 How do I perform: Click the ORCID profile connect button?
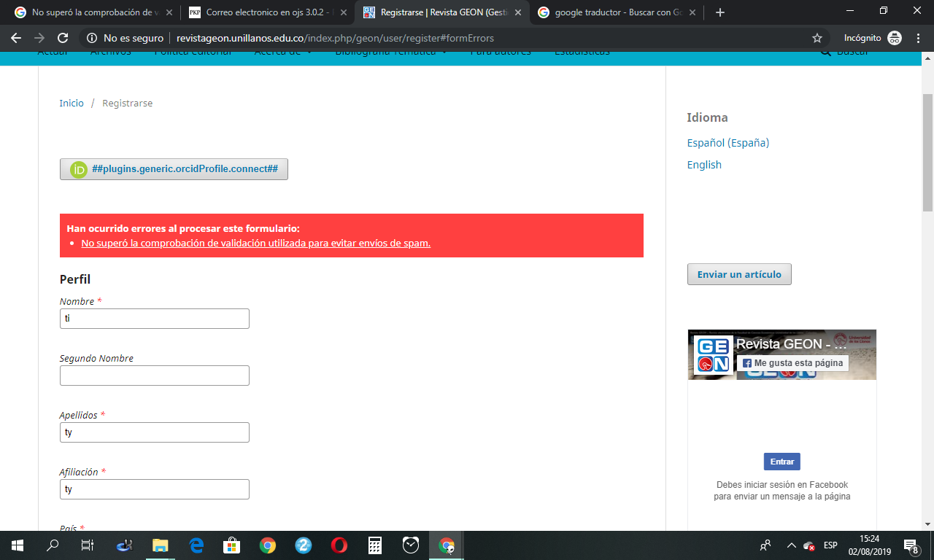(174, 169)
